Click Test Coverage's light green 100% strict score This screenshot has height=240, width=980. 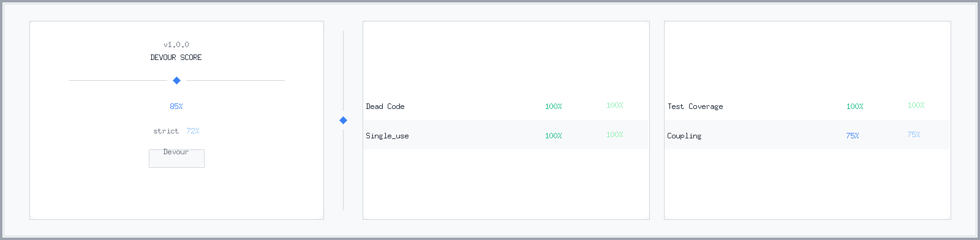click(x=916, y=105)
